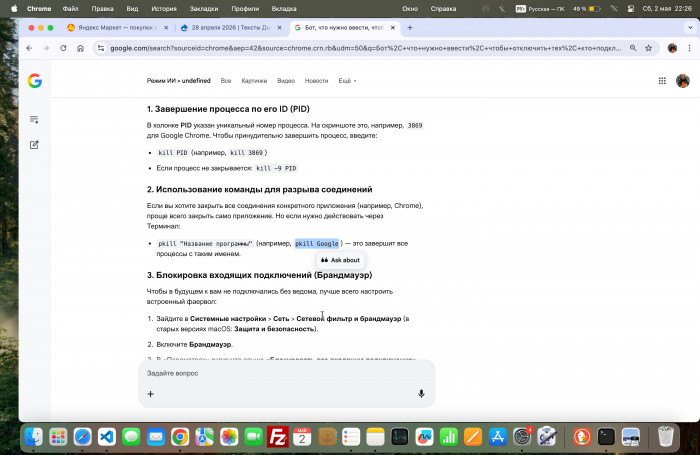Expand the tab search dropdown chevron

(690, 28)
